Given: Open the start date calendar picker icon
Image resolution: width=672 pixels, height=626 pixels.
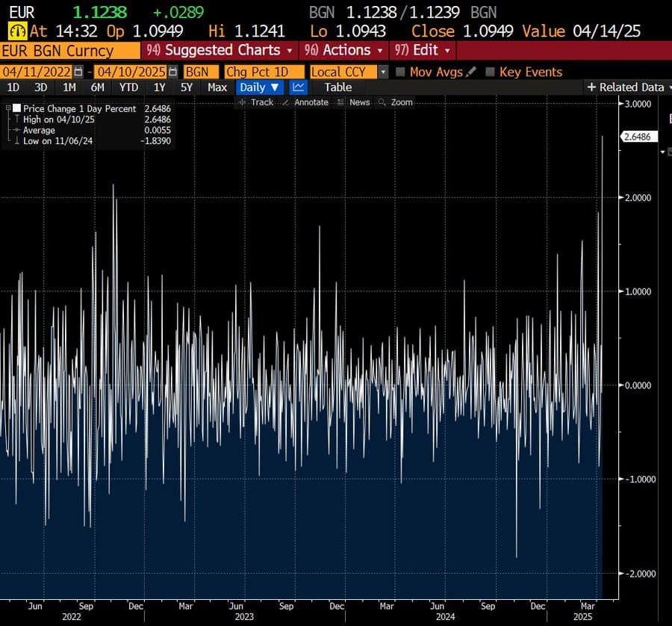Looking at the screenshot, I should (78, 72).
